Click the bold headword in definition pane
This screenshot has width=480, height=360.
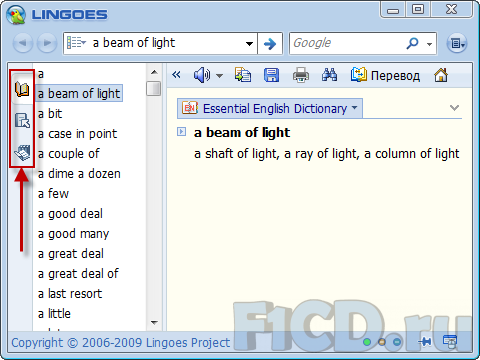(242, 133)
